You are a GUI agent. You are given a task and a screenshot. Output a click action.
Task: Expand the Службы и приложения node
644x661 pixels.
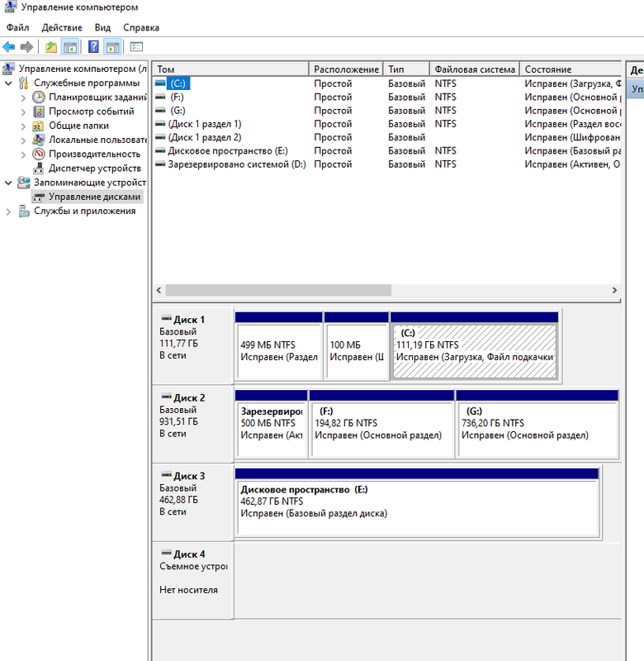click(x=9, y=212)
